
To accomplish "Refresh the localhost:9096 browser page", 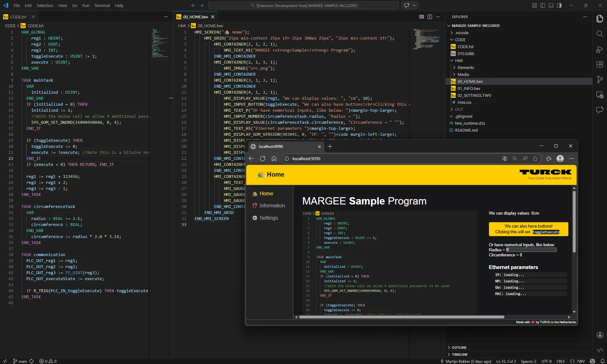I will [x=263, y=159].
